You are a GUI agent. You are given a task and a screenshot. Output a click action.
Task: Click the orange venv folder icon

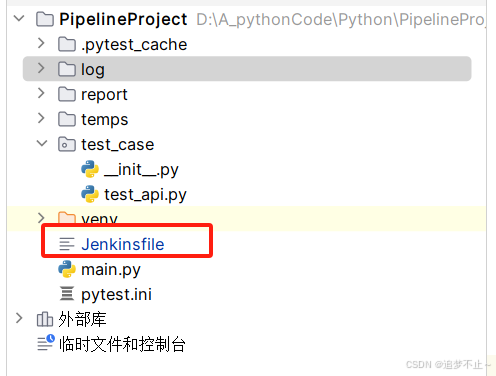pos(67,217)
